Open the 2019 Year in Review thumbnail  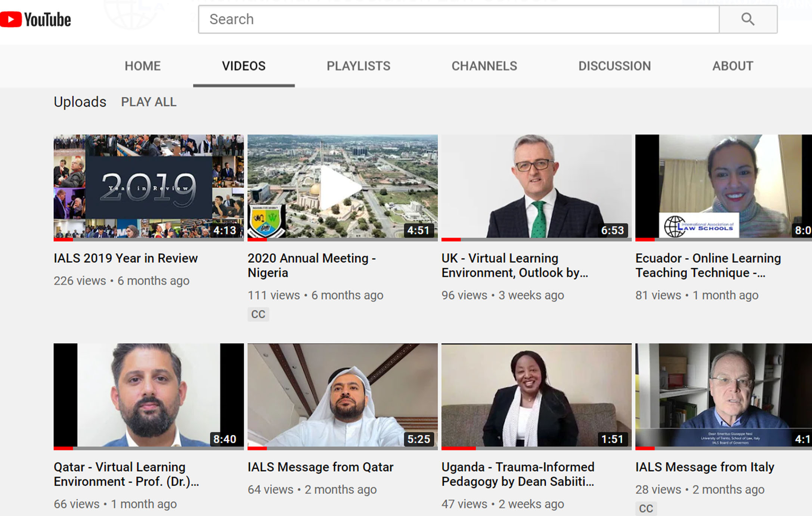(149, 187)
